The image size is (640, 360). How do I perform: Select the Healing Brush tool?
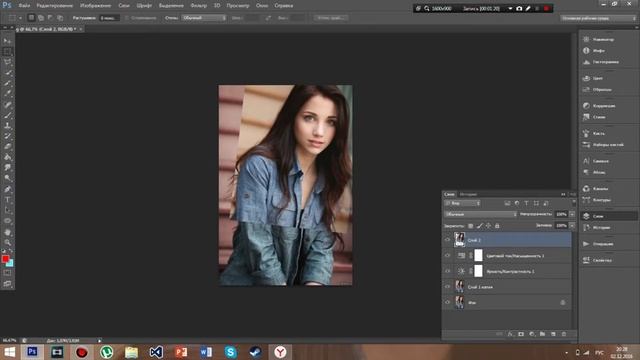pyautogui.click(x=7, y=105)
